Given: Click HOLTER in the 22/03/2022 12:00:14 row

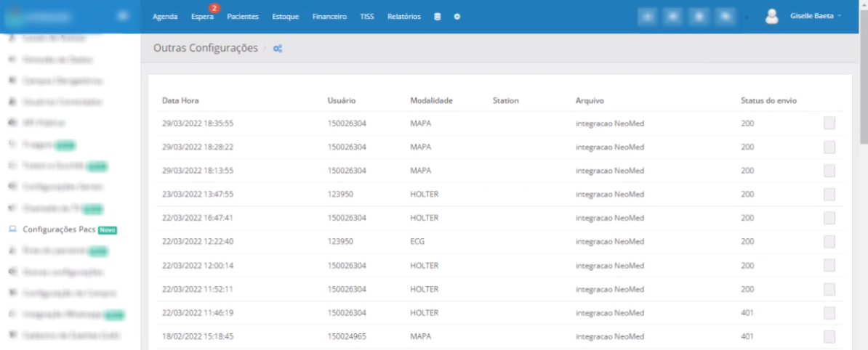Looking at the screenshot, I should (423, 265).
